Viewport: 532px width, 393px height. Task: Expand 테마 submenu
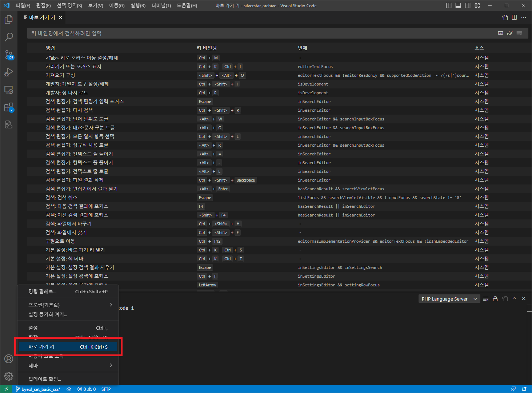pyautogui.click(x=68, y=365)
